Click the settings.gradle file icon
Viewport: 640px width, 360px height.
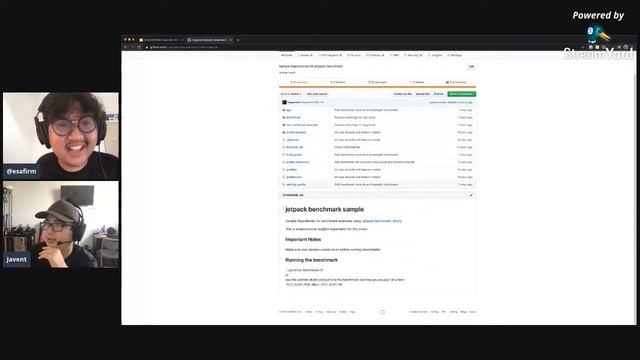[x=284, y=185]
